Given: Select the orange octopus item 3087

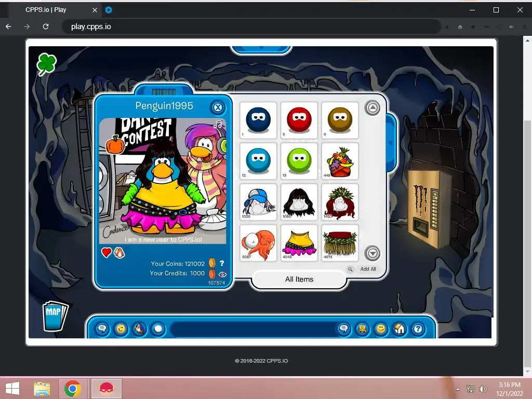Looking at the screenshot, I should 258,243.
